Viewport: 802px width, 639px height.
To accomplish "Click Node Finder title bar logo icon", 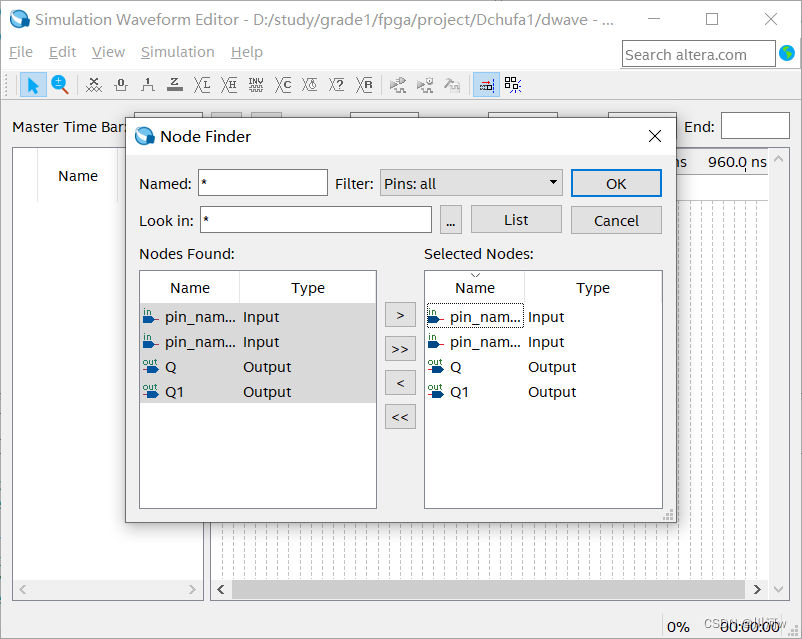I will 145,137.
